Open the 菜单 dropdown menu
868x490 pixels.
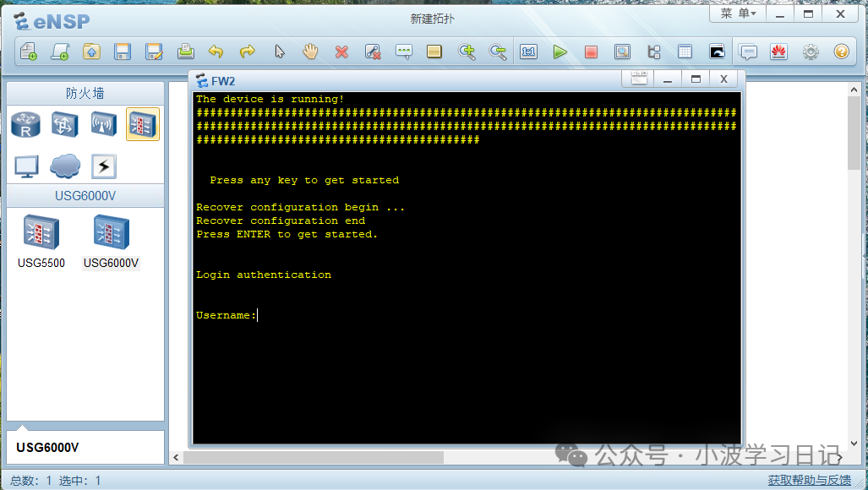(x=738, y=14)
